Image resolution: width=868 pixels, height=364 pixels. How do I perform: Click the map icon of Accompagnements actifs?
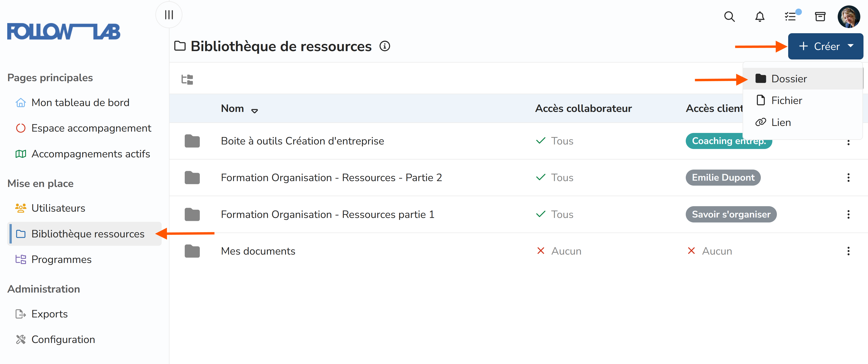pos(21,154)
